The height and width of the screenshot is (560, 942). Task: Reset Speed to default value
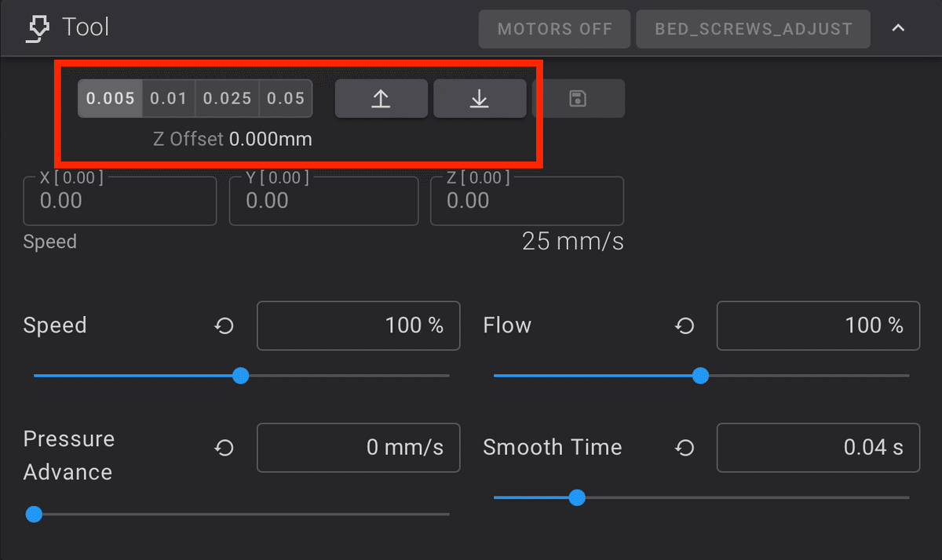coord(225,325)
